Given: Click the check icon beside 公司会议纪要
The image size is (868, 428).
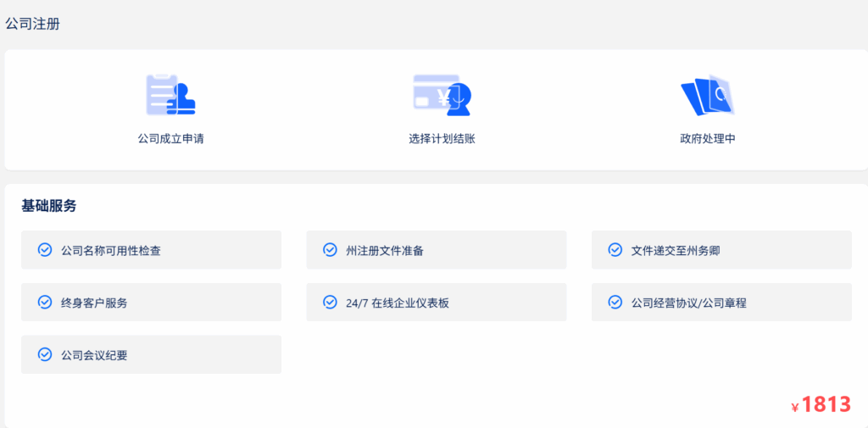Looking at the screenshot, I should [44, 354].
